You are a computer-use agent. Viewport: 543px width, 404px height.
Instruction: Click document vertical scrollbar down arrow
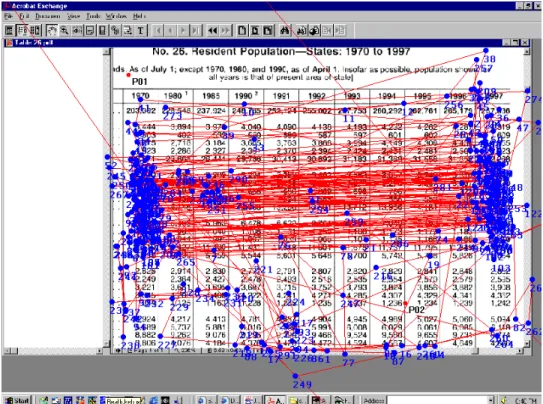tap(527, 344)
